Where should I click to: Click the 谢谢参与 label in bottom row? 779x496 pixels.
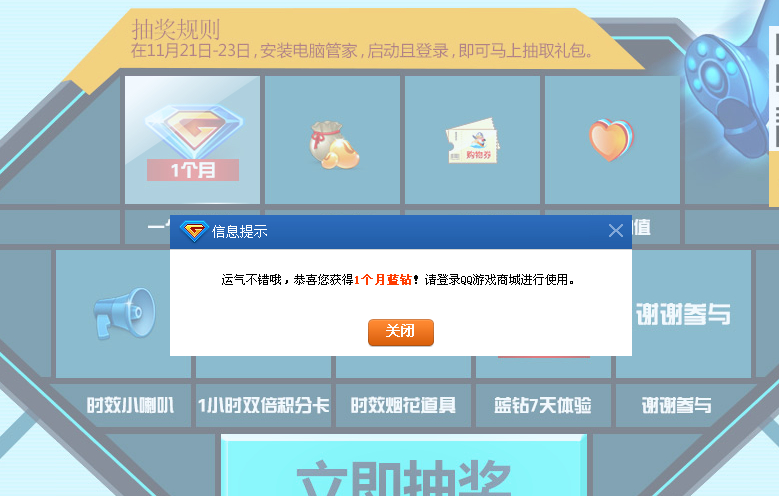[677, 405]
